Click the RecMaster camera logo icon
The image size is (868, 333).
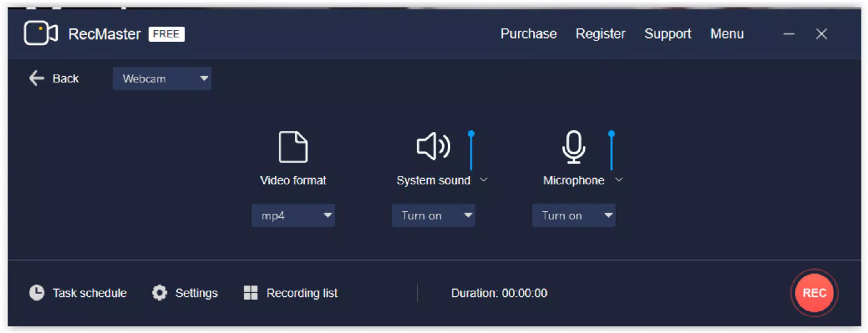tap(40, 33)
